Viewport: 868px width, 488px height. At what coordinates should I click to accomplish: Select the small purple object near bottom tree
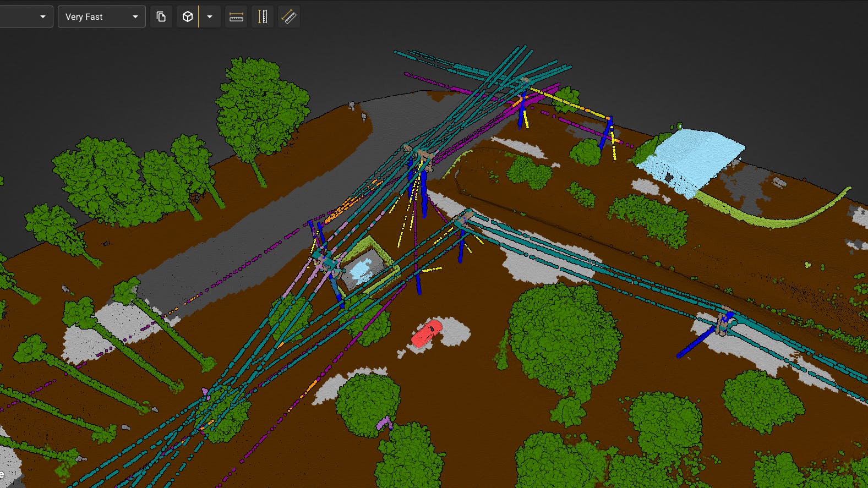tap(384, 424)
